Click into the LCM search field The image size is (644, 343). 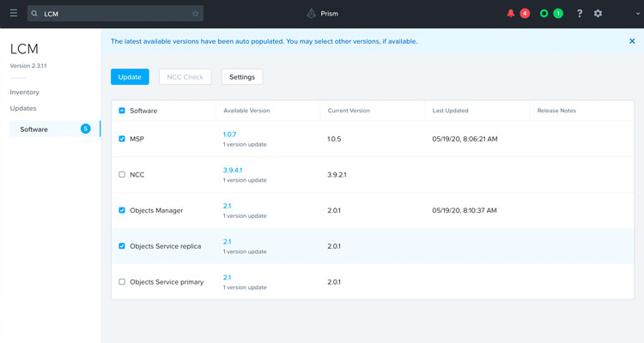click(112, 14)
